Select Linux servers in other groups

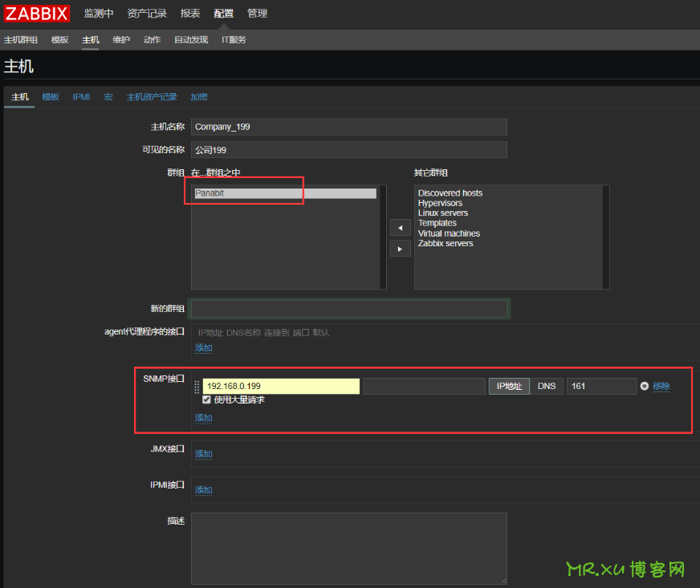point(443,213)
